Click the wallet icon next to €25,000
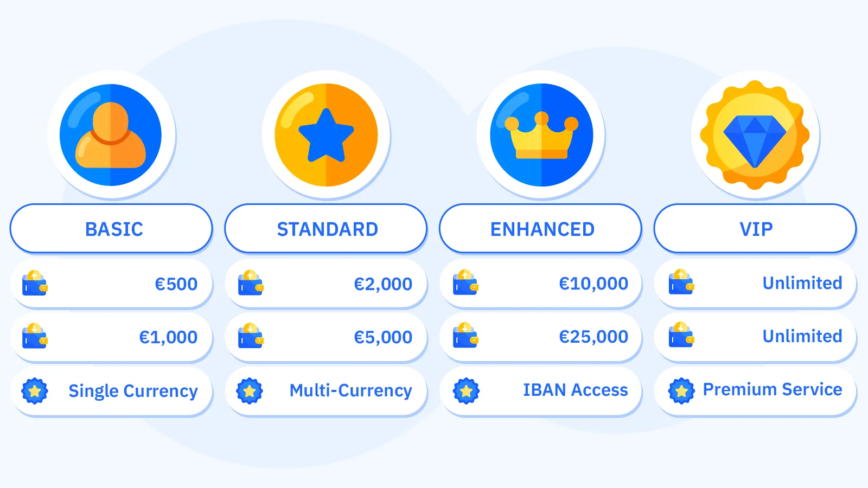The width and height of the screenshot is (868, 488). click(x=466, y=336)
